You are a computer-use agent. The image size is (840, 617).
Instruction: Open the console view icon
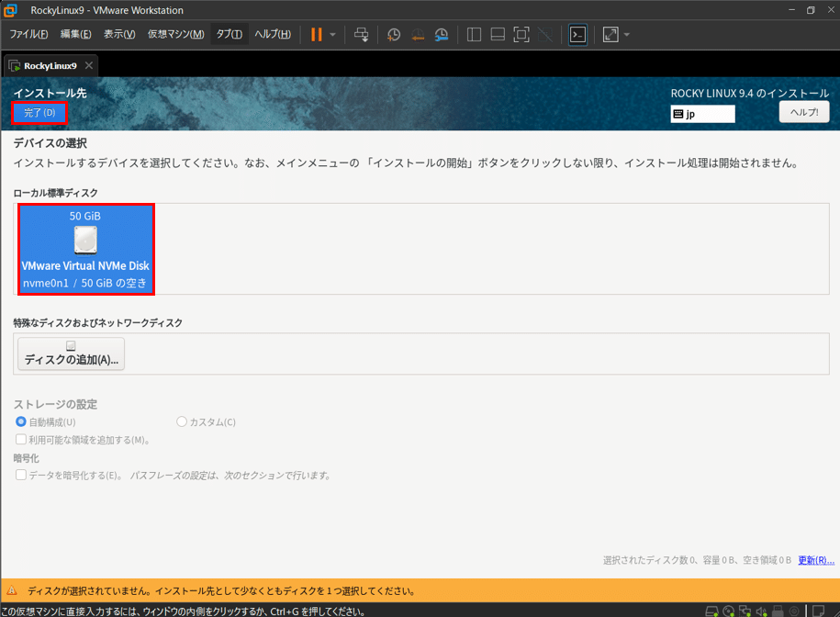(577, 35)
